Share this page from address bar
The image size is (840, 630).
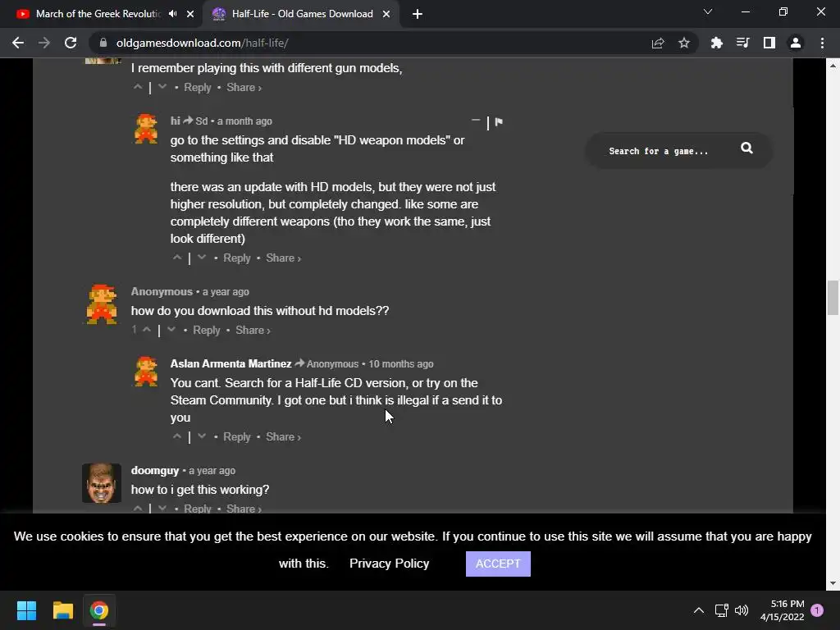pos(658,43)
